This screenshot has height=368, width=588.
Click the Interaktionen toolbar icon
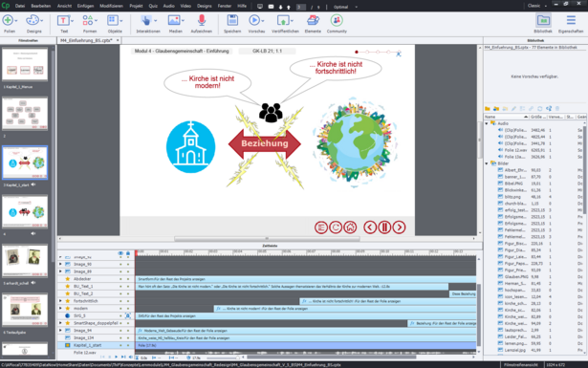pos(146,20)
